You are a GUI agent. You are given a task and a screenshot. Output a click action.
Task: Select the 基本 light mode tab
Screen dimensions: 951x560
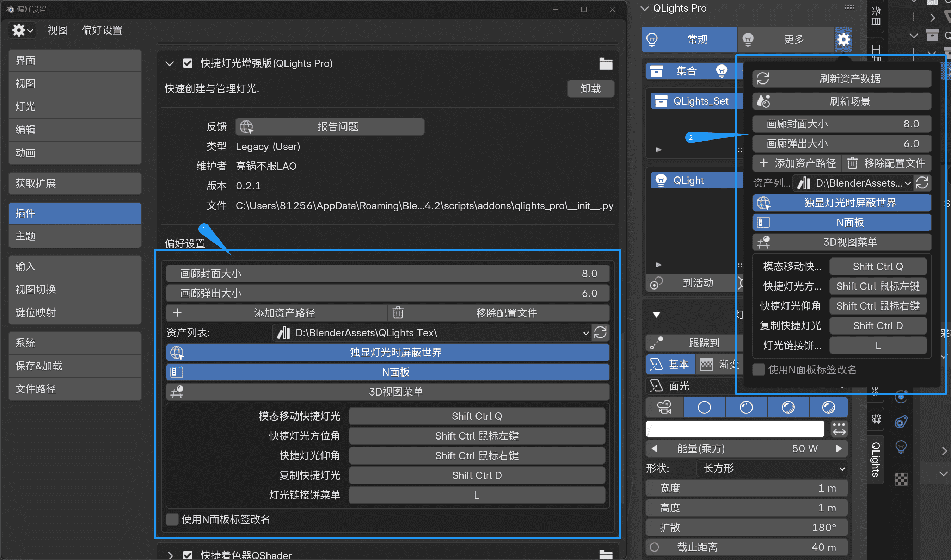coord(670,365)
